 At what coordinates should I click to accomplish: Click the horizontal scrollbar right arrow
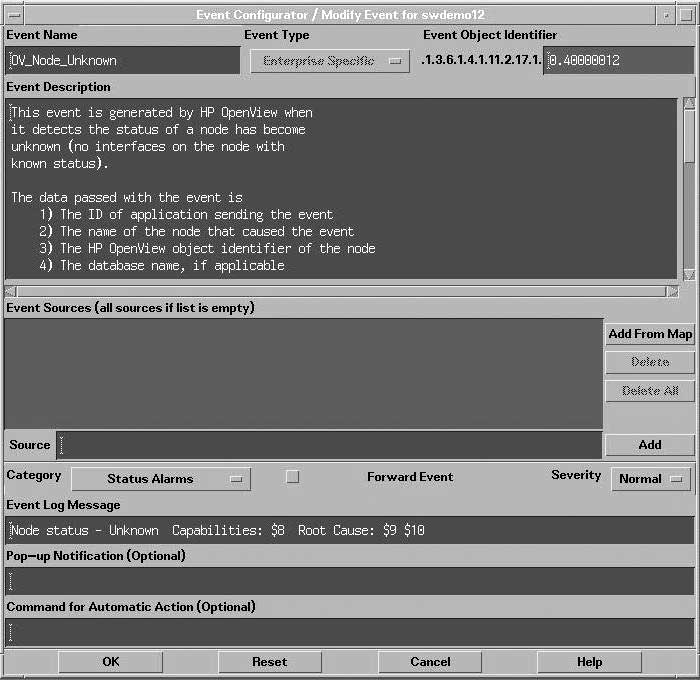click(672, 292)
